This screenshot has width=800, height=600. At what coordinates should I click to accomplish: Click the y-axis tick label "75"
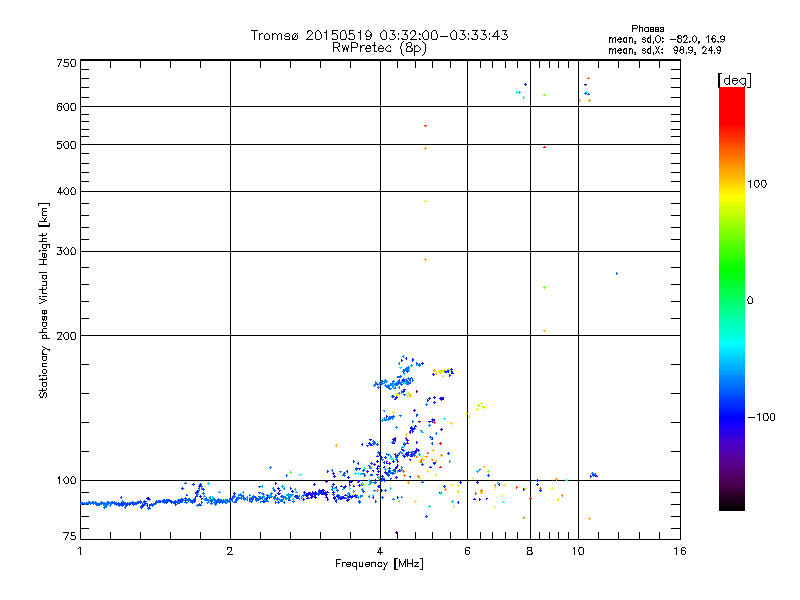pos(70,536)
